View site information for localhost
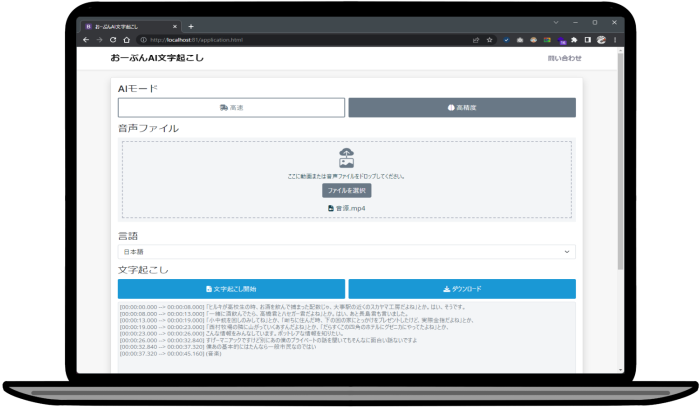The width and height of the screenshot is (700, 408). pos(143,40)
